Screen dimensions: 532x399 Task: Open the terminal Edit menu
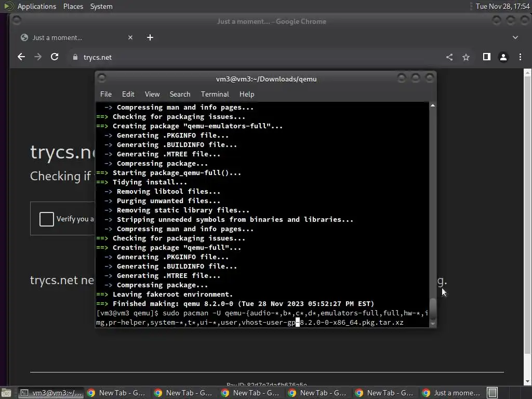pos(128,94)
